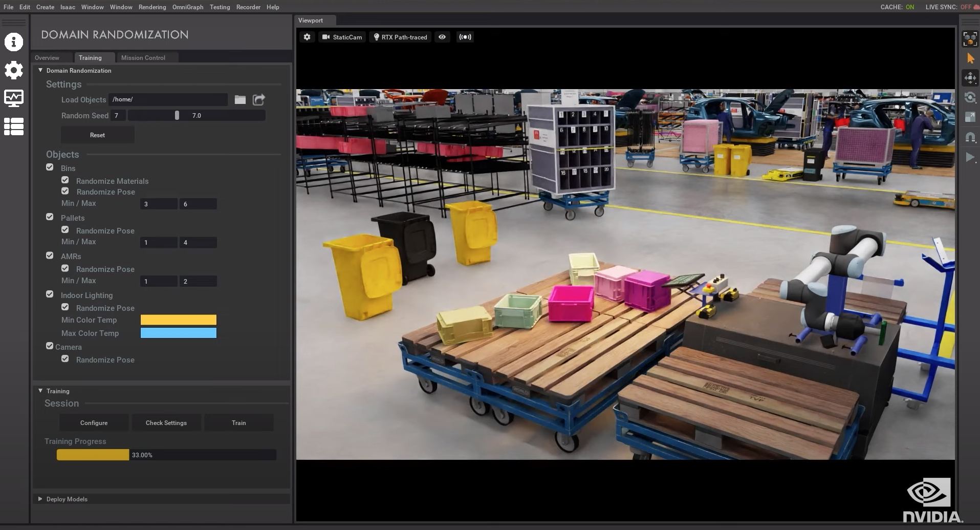Select the Scale tool in right toolbar
This screenshot has width=980, height=530.
click(x=970, y=117)
